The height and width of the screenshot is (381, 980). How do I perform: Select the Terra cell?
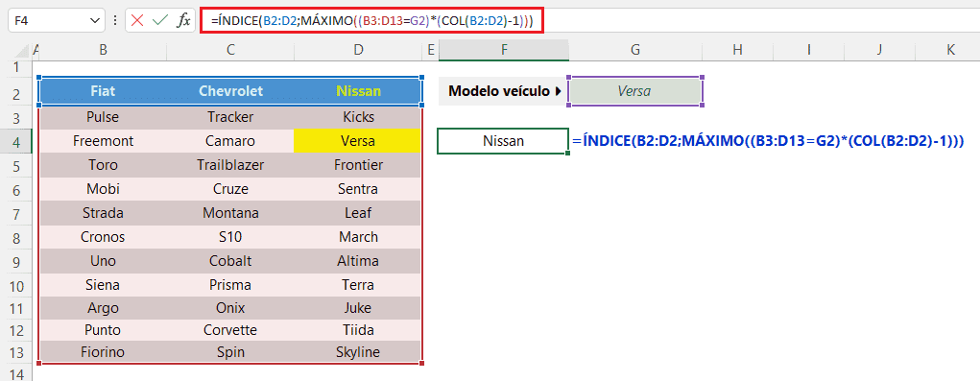tap(358, 285)
